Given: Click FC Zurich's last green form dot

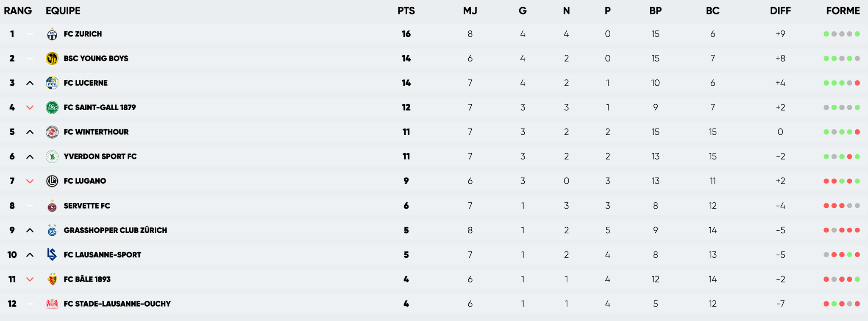Looking at the screenshot, I should pyautogui.click(x=857, y=34).
